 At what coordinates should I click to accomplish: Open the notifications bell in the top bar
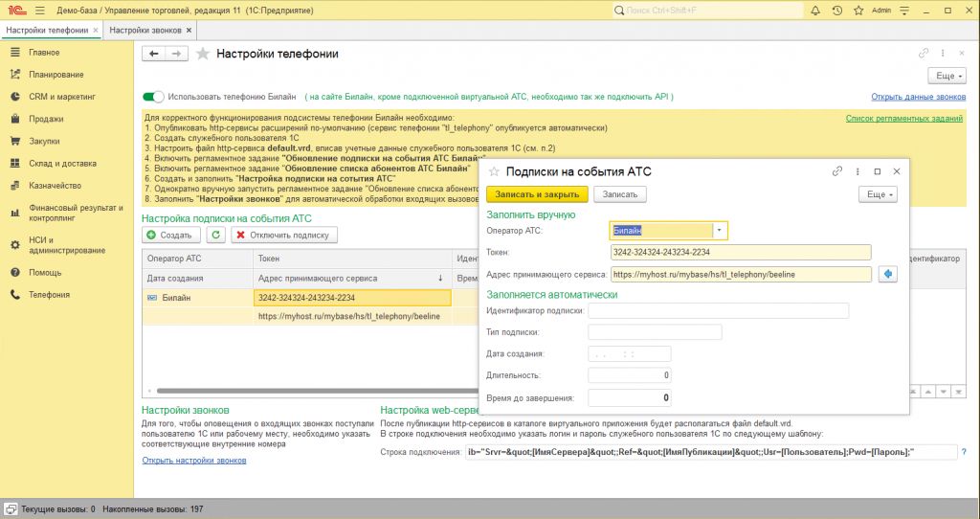pos(815,11)
